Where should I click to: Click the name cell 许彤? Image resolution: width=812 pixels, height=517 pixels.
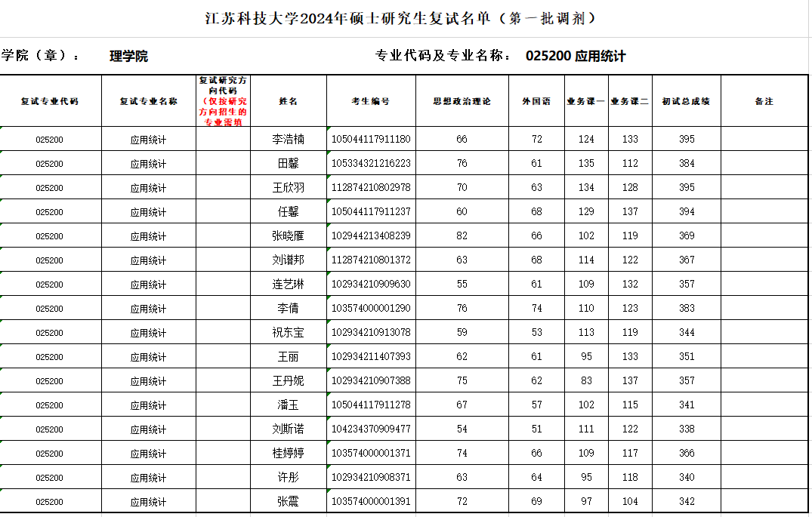[289, 477]
